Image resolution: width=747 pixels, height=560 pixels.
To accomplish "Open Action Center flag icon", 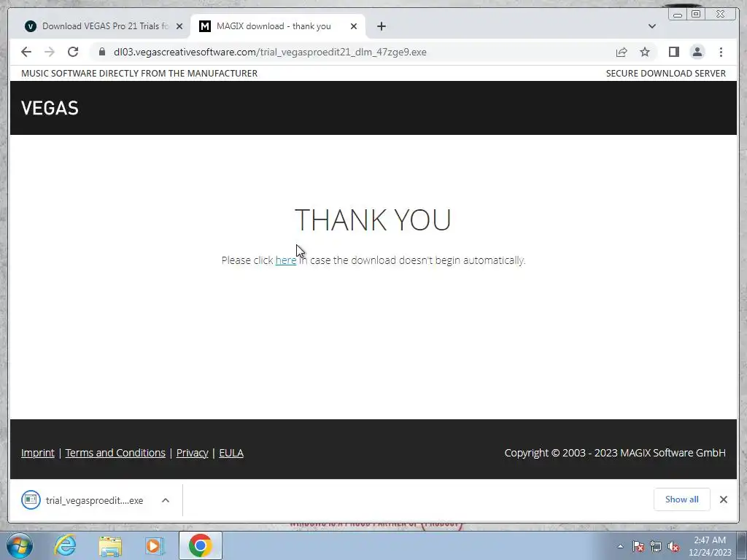I will [x=638, y=546].
